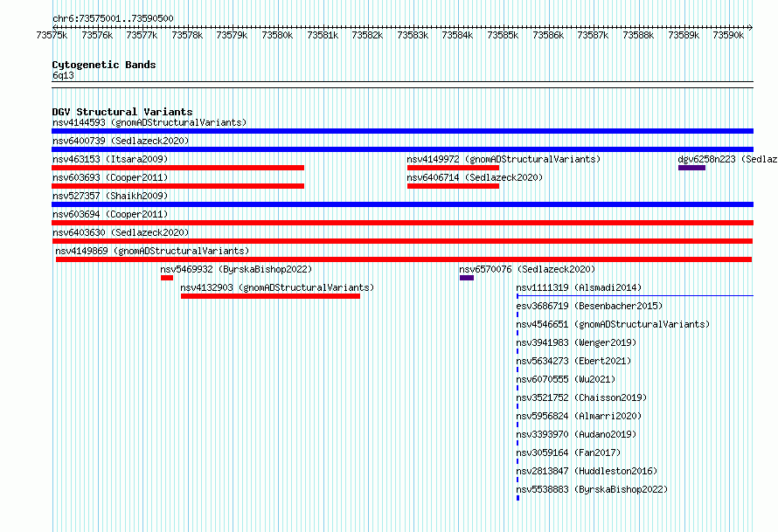Screen dimensions: 778x532
Task: Open the nsv3059164 Fan2017 label
Action: (568, 453)
